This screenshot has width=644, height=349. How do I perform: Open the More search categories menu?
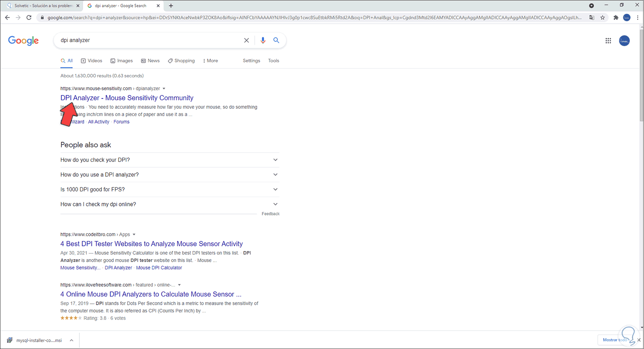[x=210, y=61]
